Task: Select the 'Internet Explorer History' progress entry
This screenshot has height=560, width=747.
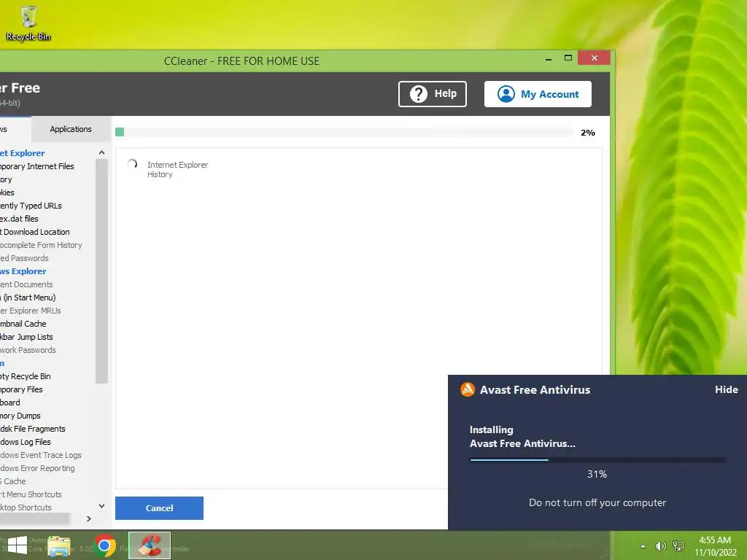Action: point(177,169)
